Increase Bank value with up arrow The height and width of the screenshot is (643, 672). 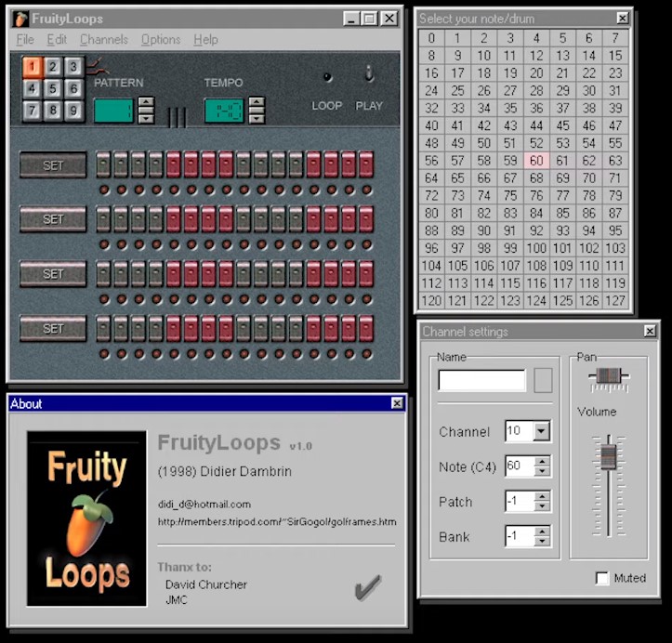542,531
